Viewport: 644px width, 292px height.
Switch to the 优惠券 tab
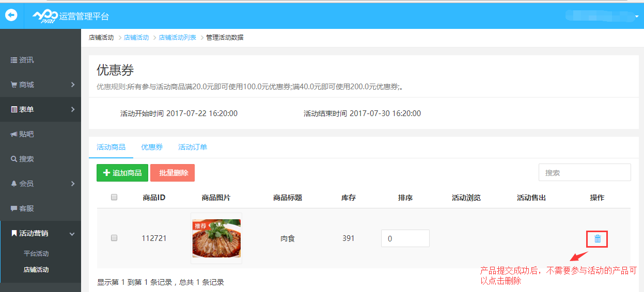(x=152, y=147)
